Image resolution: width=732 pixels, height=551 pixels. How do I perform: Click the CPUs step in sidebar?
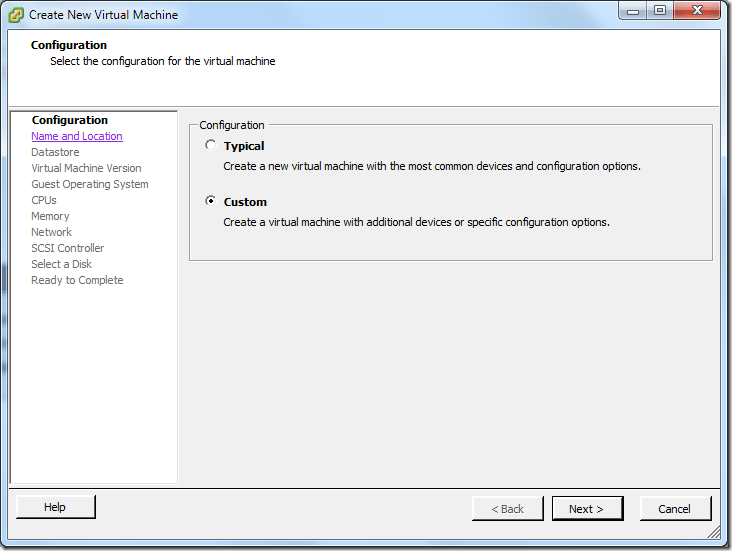pyautogui.click(x=44, y=200)
